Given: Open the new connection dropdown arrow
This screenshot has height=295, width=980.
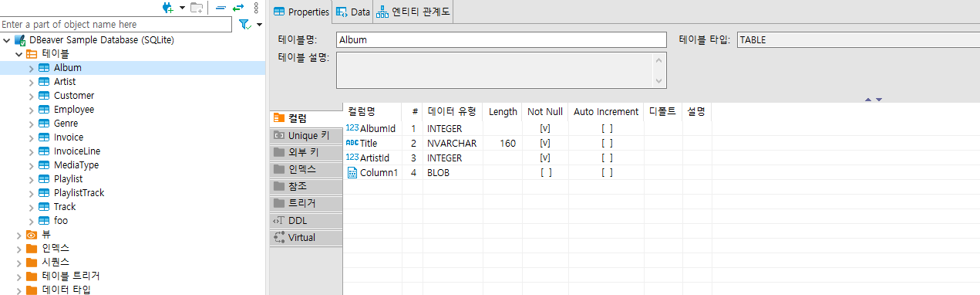Looking at the screenshot, I should [x=182, y=8].
